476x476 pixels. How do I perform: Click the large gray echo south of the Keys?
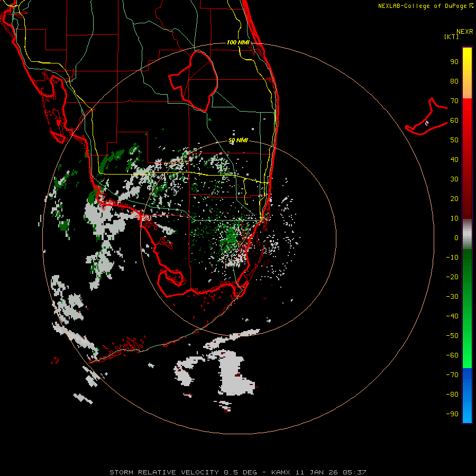click(232, 373)
